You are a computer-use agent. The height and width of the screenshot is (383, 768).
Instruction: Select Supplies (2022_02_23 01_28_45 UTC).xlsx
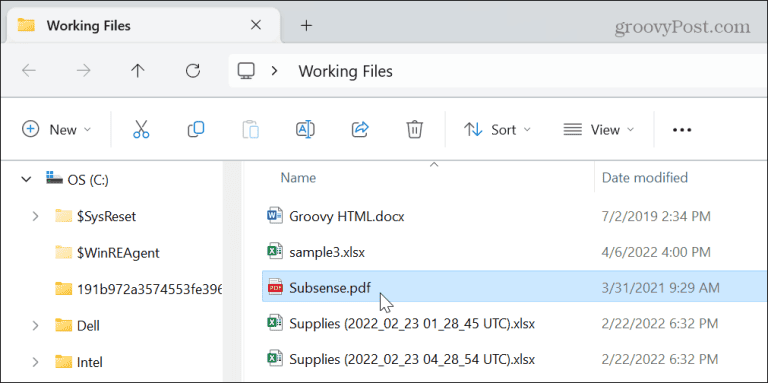point(412,324)
